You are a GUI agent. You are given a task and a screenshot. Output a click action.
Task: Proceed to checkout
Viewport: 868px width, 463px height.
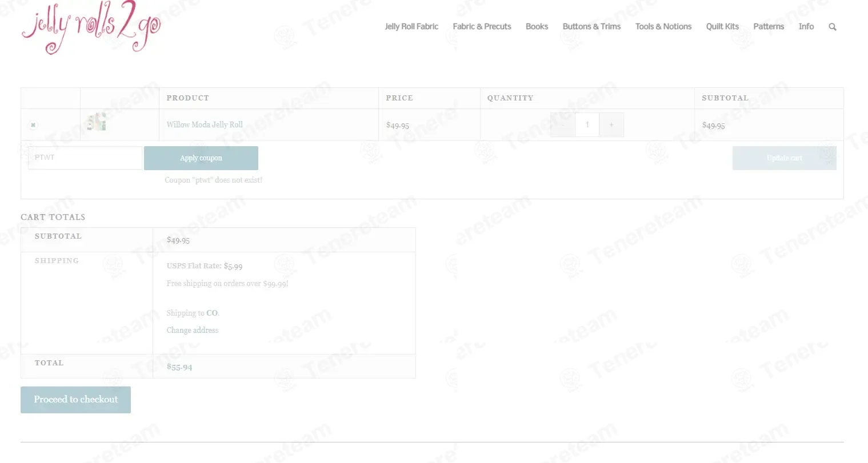(75, 400)
